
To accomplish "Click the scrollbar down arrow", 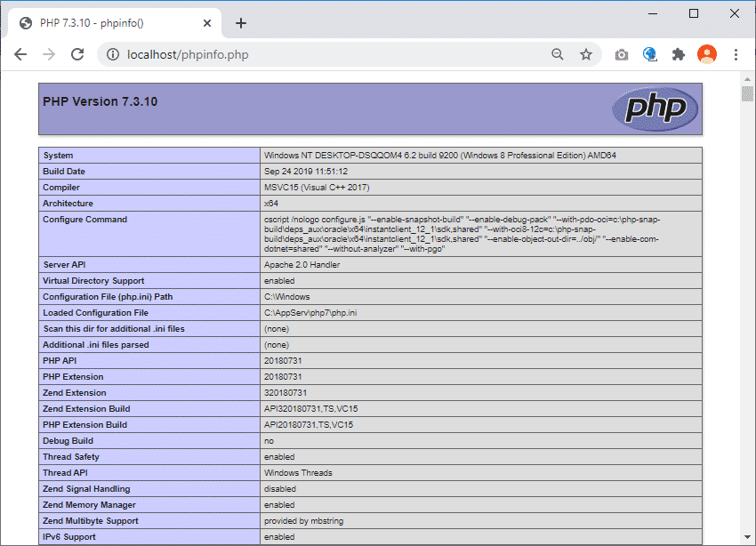I will coord(747,537).
